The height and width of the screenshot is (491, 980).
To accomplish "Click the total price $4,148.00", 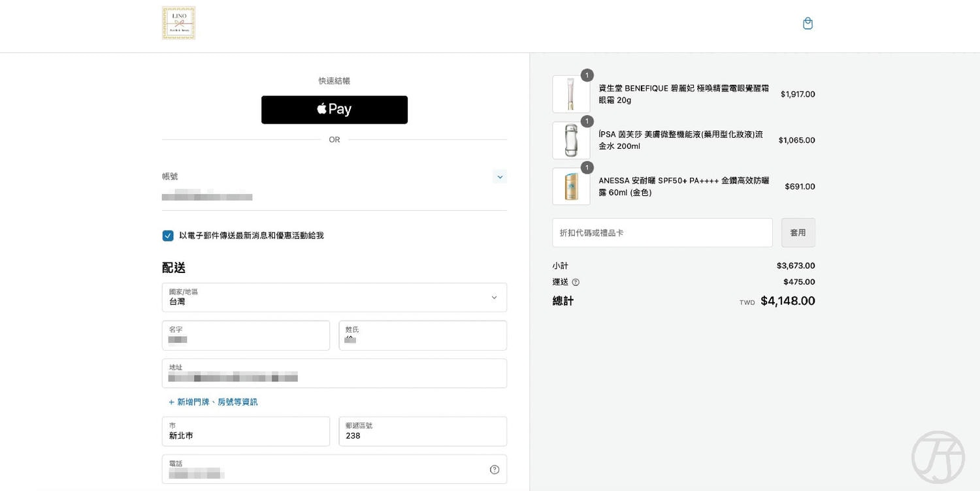I will coord(788,301).
